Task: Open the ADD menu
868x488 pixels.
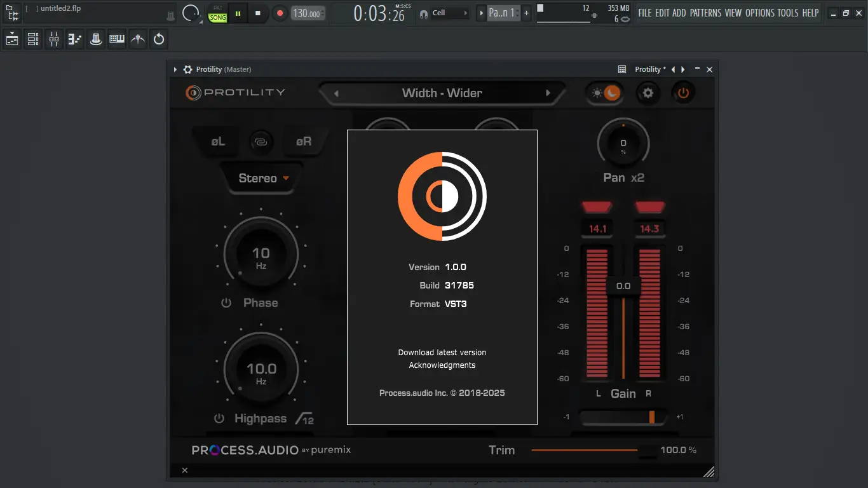Action: click(x=679, y=13)
